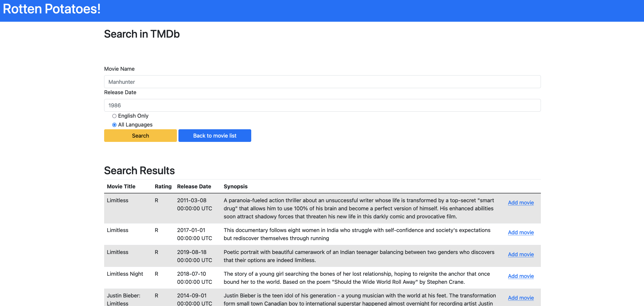Focus the Release Date input field
The image size is (644, 306).
(322, 105)
